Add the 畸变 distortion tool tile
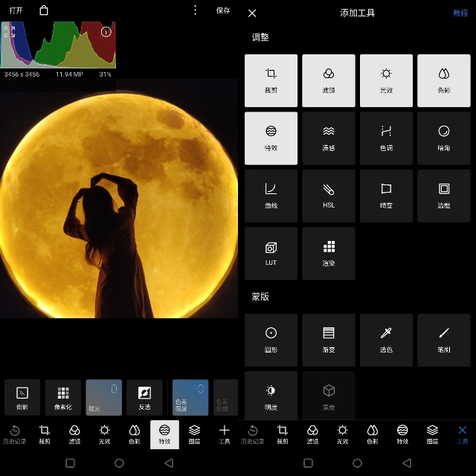This screenshot has width=476, height=476. [386, 196]
